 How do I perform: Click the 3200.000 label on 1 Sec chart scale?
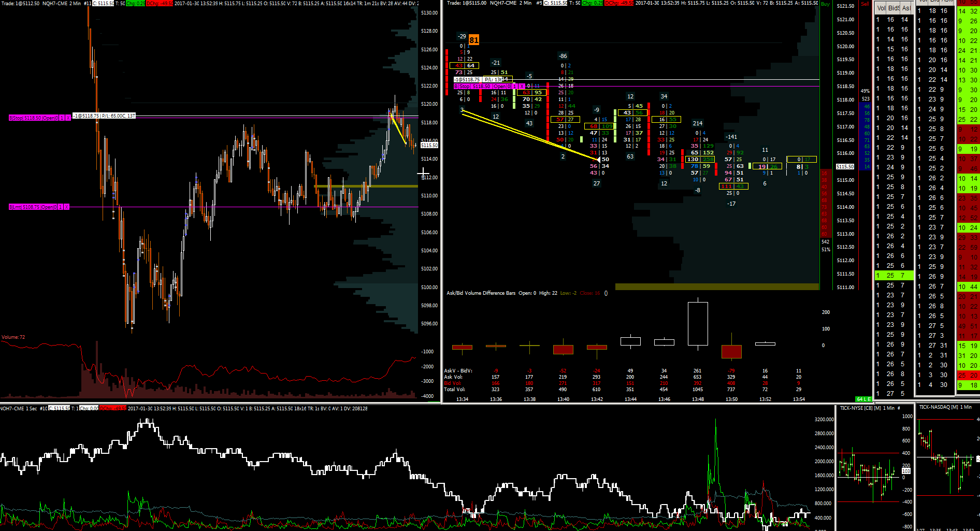click(x=824, y=420)
